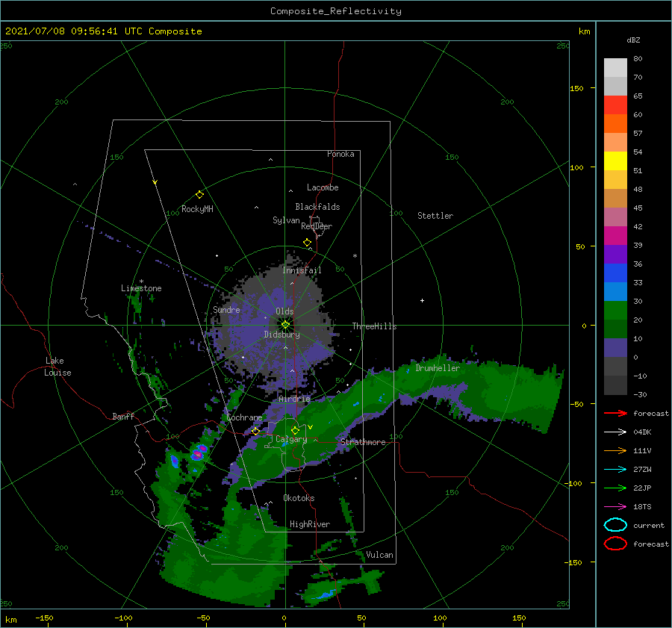Select the radar-center diamond marker below Olds

[x=285, y=325]
